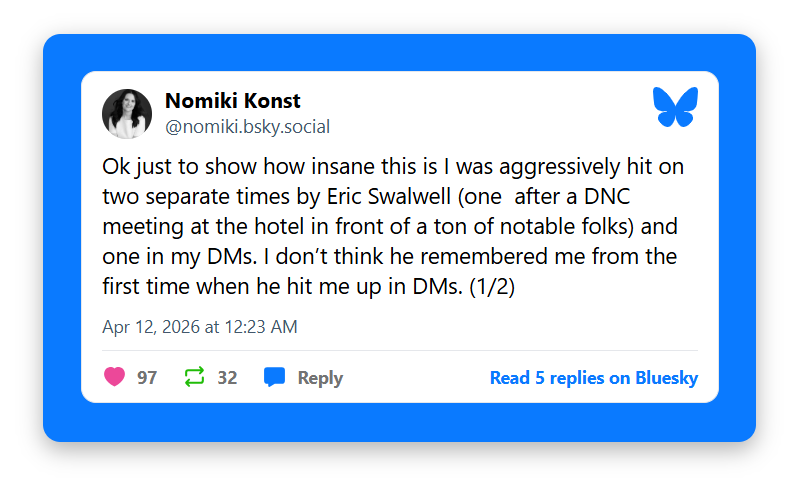
Task: Click the divider line above the action row
Action: [x=400, y=350]
